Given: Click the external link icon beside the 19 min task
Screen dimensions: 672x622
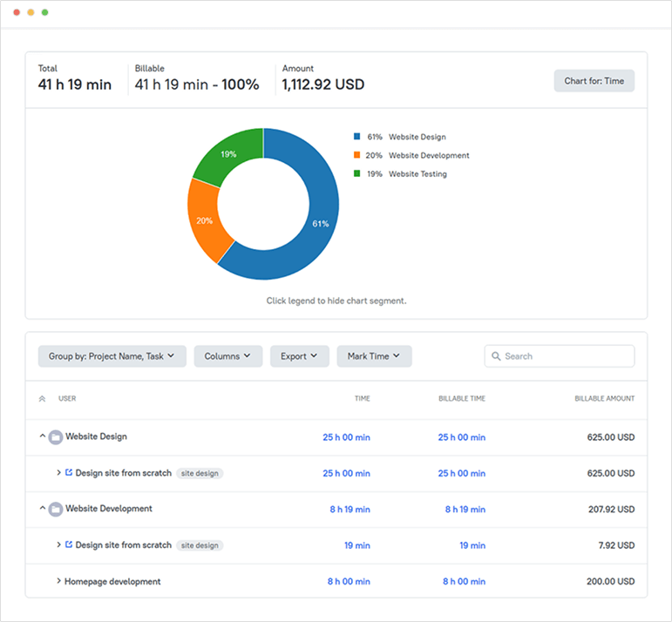Looking at the screenshot, I should coord(69,545).
